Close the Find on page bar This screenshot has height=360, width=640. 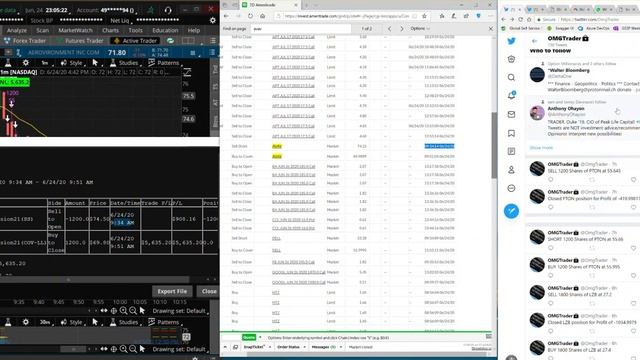(x=491, y=29)
